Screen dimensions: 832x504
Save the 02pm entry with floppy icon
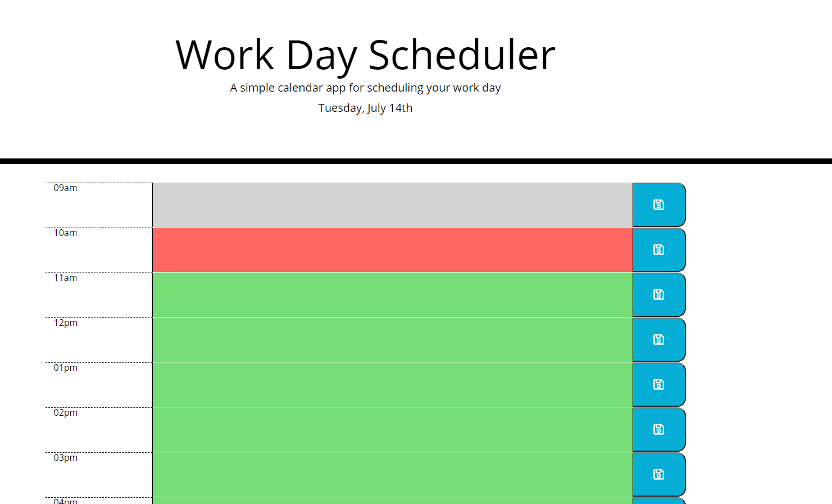(659, 430)
